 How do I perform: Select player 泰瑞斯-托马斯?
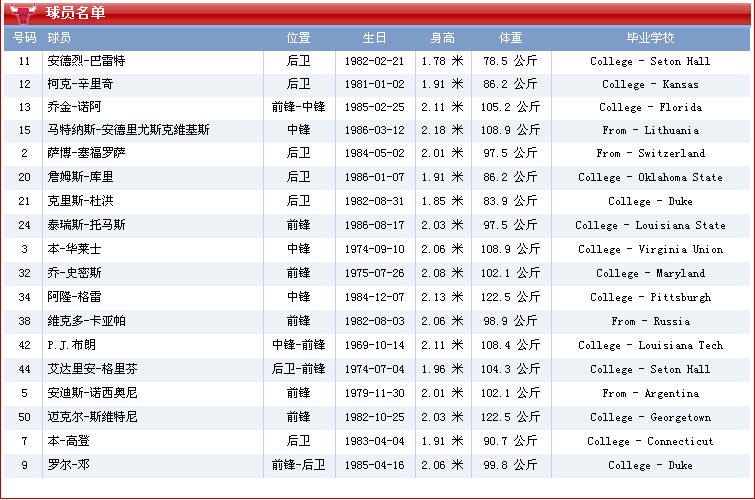pyautogui.click(x=86, y=225)
